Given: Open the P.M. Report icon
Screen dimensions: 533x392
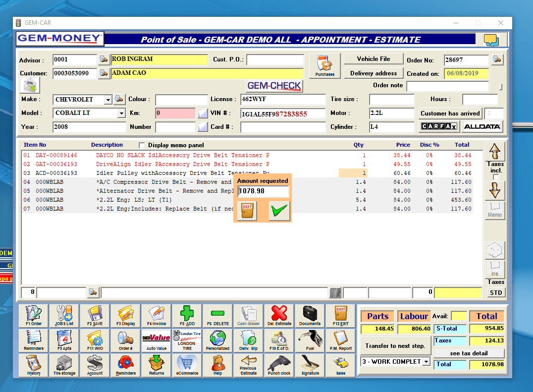Looking at the screenshot, I should coord(341,340).
